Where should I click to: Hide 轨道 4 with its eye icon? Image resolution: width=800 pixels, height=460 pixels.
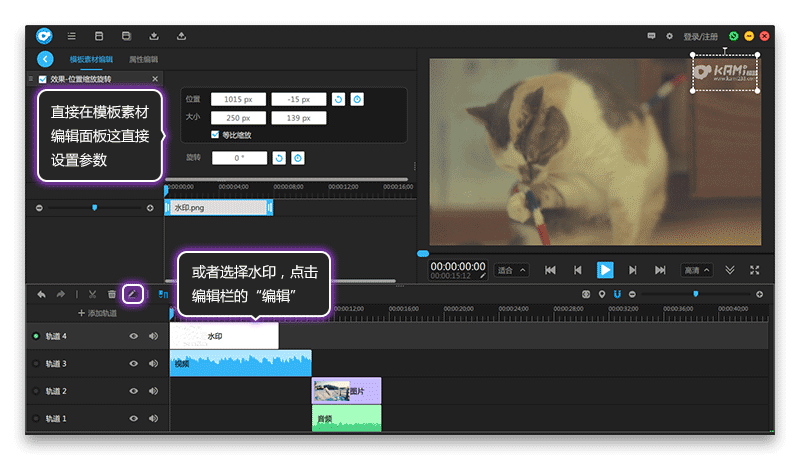coord(134,336)
